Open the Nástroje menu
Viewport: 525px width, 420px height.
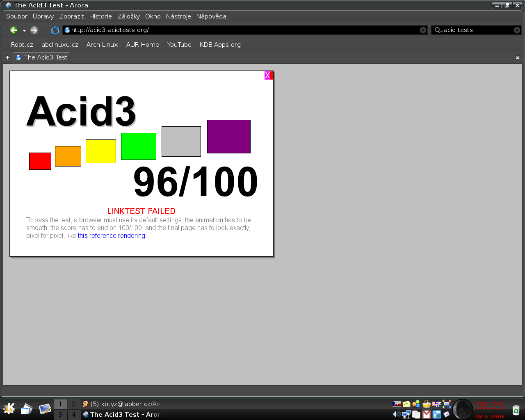[178, 16]
